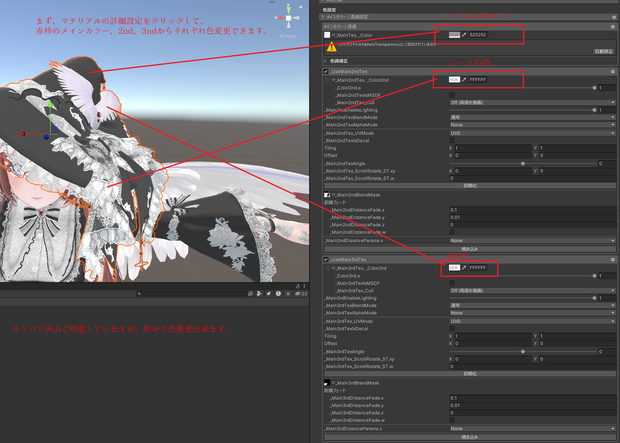The width and height of the screenshot is (620, 443).
Task: Open the _Main3rdTexAlphaMode None dropdown
Action: 532,313
